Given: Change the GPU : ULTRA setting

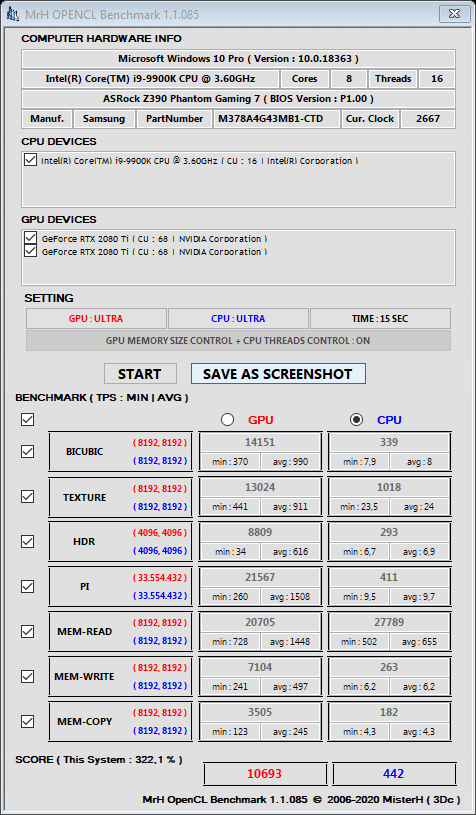Looking at the screenshot, I should click(96, 319).
